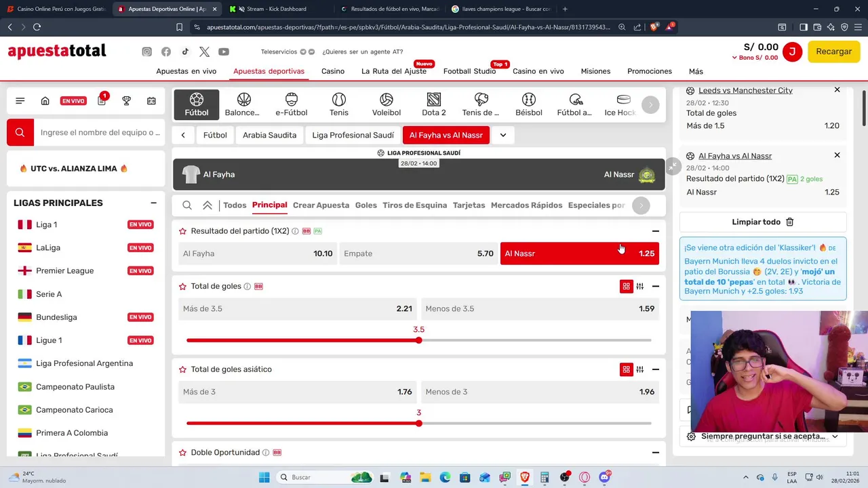
Task: Delete all bets trash icon
Action: tap(789, 222)
